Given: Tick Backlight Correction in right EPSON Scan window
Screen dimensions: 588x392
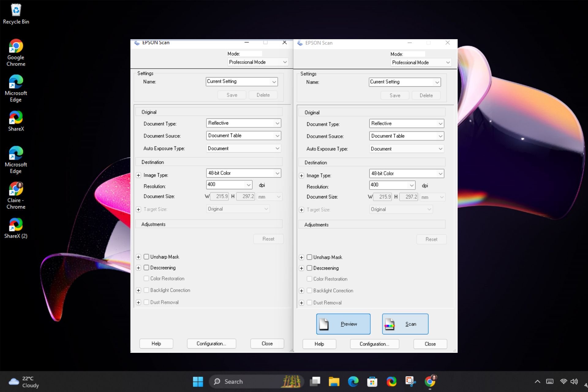Looking at the screenshot, I should [309, 290].
